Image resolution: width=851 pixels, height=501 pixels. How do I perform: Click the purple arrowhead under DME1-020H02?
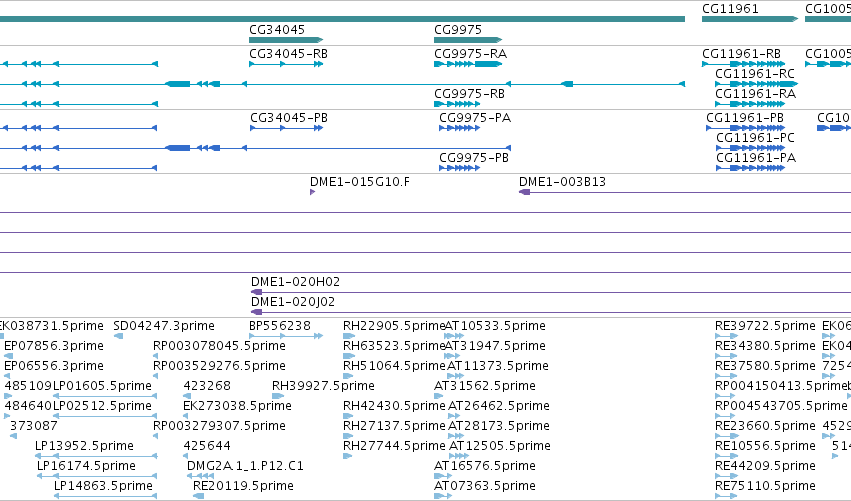click(x=257, y=292)
